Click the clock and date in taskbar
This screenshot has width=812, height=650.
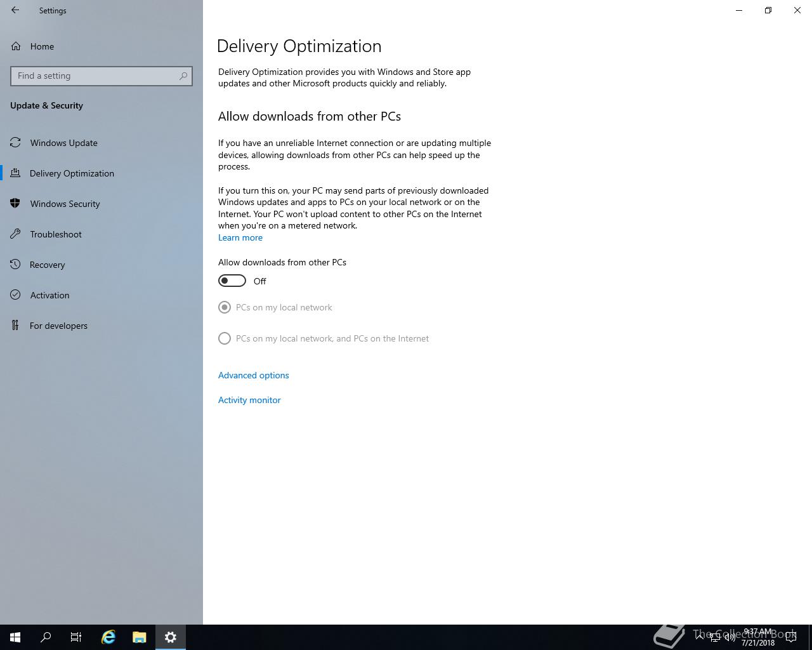(757, 637)
